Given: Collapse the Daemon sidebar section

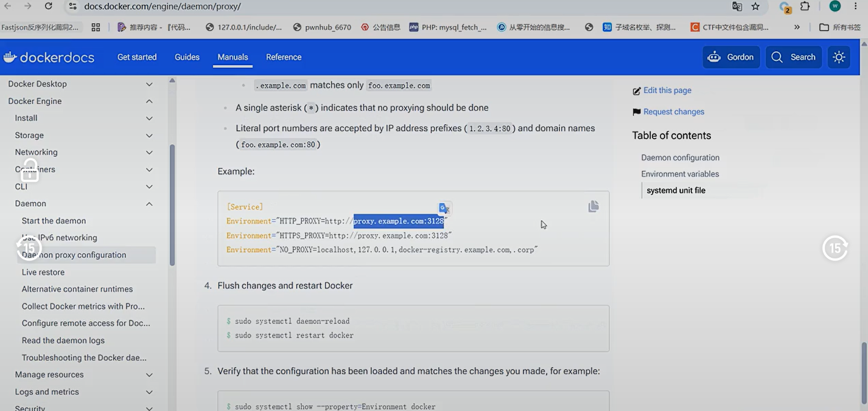Looking at the screenshot, I should click(149, 204).
